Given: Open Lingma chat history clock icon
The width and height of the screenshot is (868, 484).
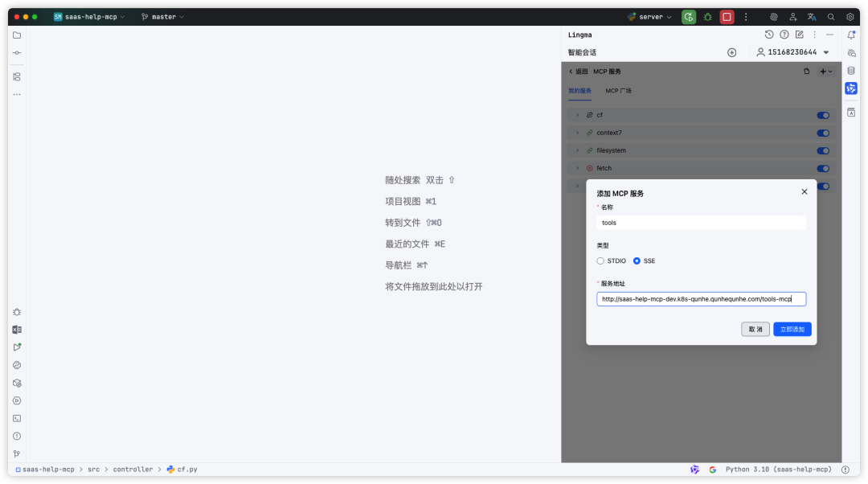Looking at the screenshot, I should [x=769, y=35].
